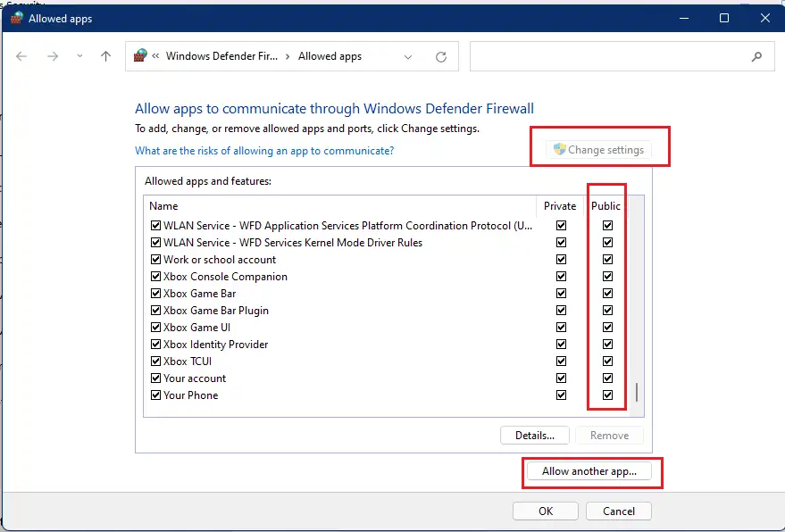Image resolution: width=785 pixels, height=532 pixels.
Task: Minimize the Allowed apps window
Action: (684, 19)
